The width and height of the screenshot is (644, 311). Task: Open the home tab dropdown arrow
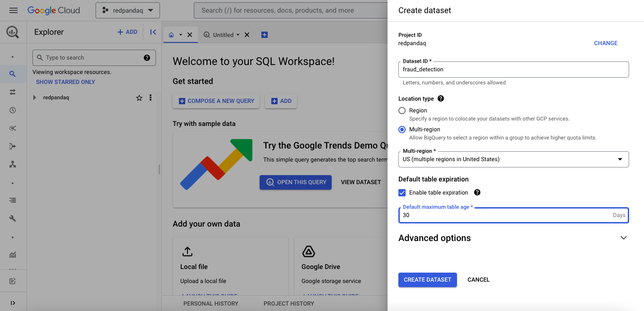point(181,35)
